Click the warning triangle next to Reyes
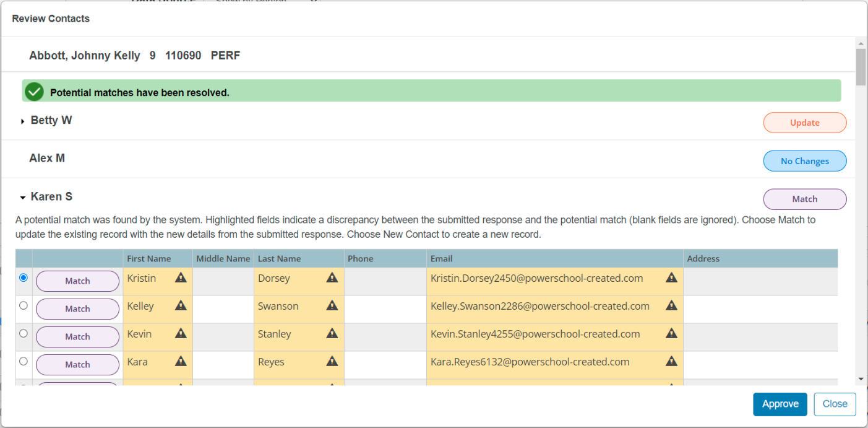Screen dimensions: 868x428 click(332, 362)
